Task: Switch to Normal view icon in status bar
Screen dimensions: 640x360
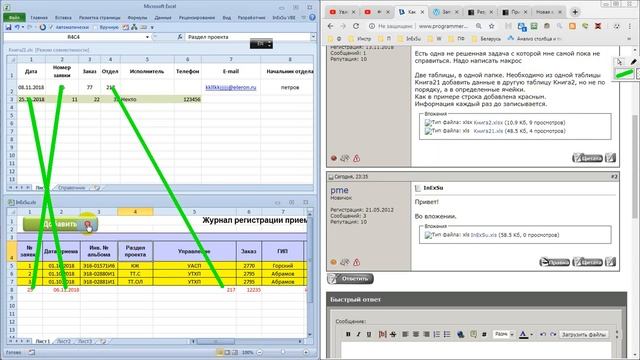Action: pyautogui.click(x=220, y=352)
